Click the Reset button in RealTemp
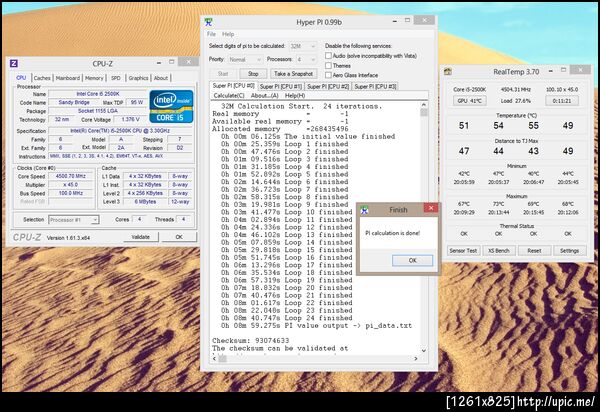 coord(534,251)
